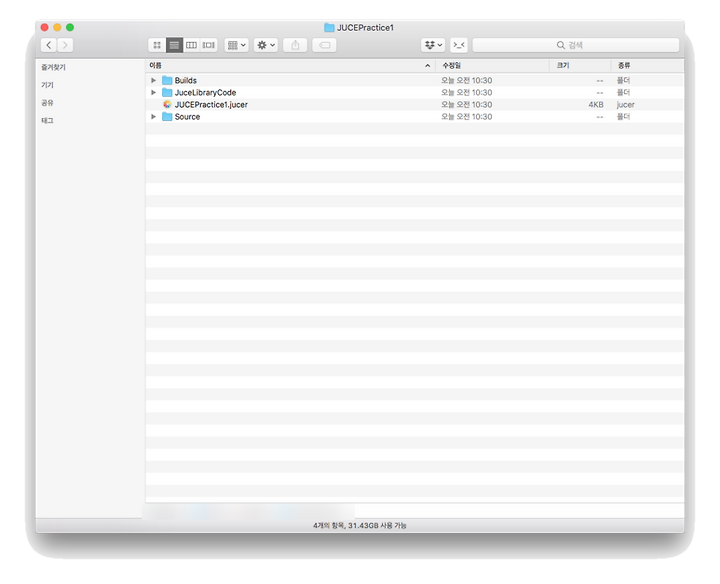Viewport: 720px width, 584px height.
Task: Click the sort direction arrow in name header
Action: pyautogui.click(x=428, y=66)
